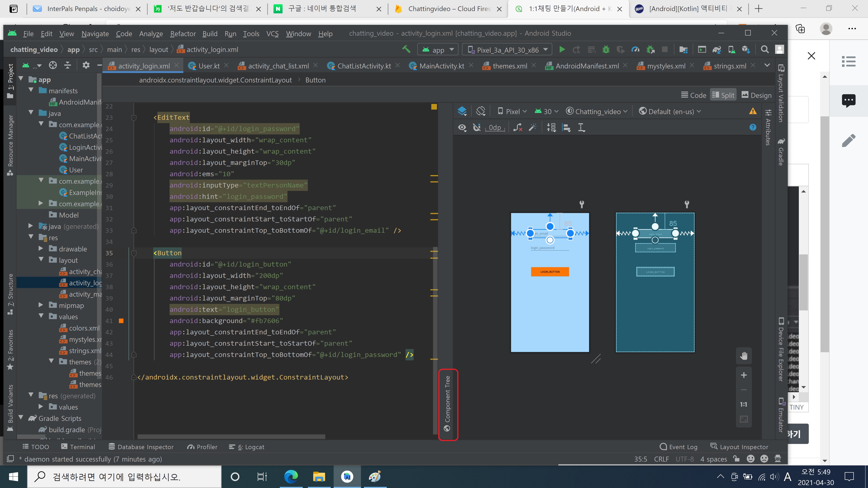
Task: Switch editor to Split view
Action: tap(723, 95)
